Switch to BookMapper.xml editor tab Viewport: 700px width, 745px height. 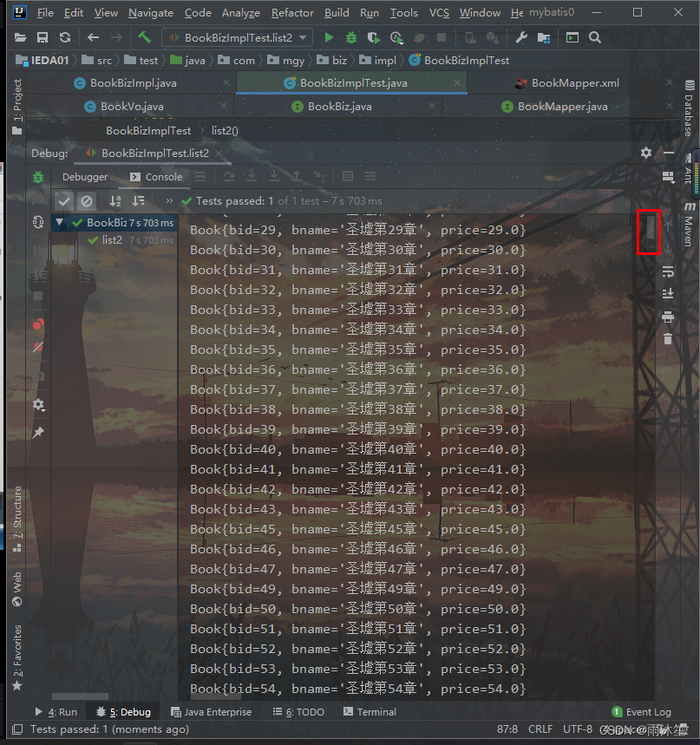[575, 83]
